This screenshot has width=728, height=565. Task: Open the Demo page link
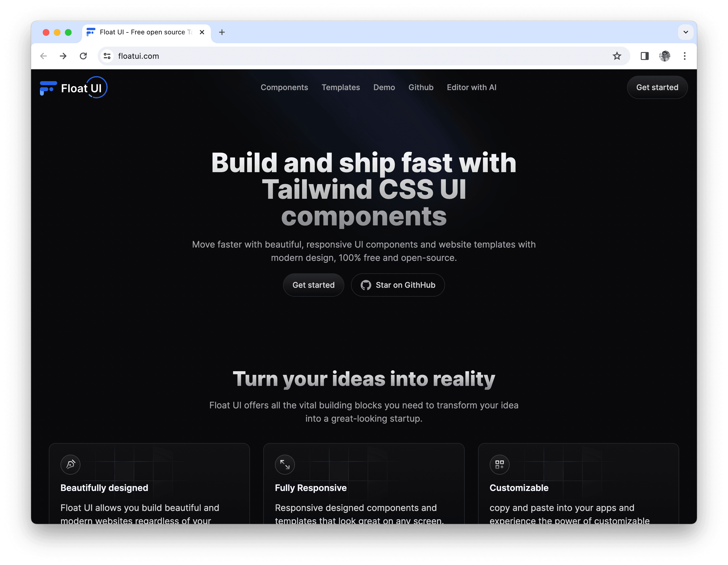pyautogui.click(x=384, y=87)
